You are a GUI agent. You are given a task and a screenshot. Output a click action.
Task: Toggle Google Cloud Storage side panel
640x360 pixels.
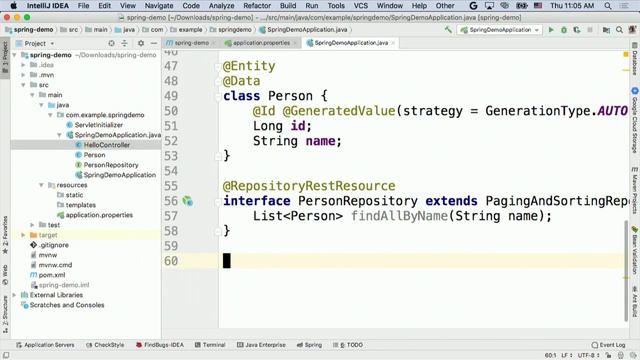[635, 120]
